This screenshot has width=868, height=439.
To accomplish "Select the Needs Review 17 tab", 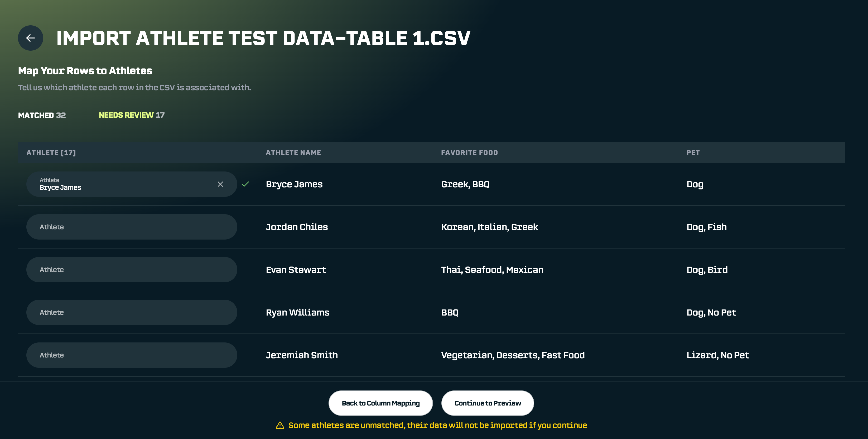I will (x=131, y=115).
